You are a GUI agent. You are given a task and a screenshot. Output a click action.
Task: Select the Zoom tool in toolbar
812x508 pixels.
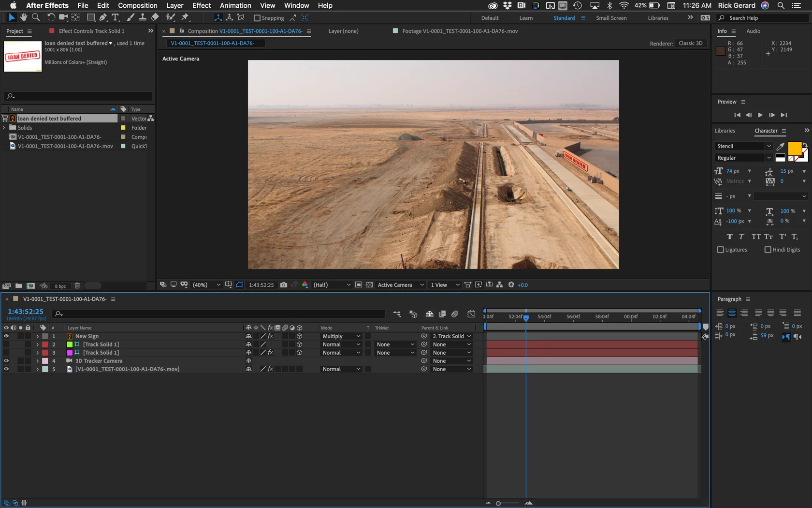(36, 17)
